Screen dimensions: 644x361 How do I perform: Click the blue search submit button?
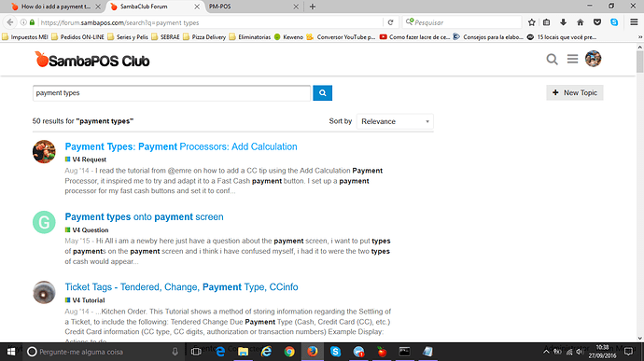[322, 93]
